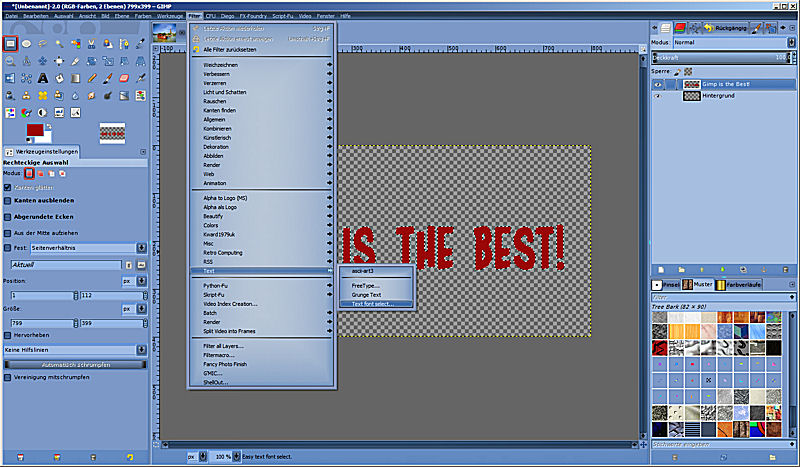The height and width of the screenshot is (467, 800).
Task: Select the Scissors Select tool
Action: (x=92, y=44)
